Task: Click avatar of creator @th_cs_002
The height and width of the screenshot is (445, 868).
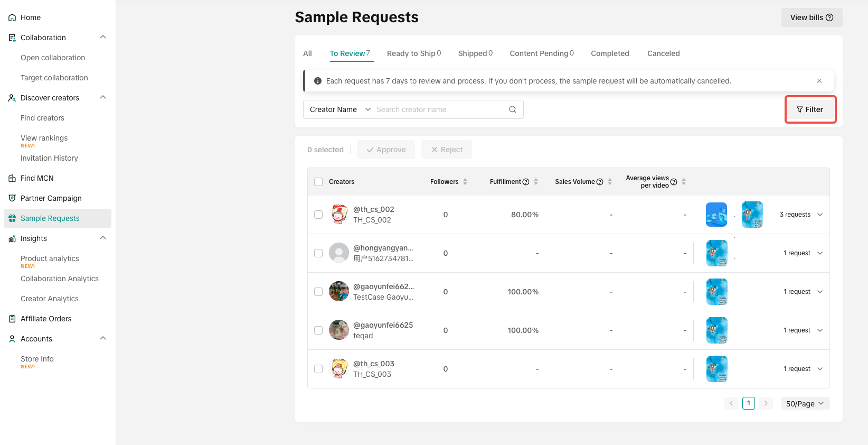Action: point(338,215)
